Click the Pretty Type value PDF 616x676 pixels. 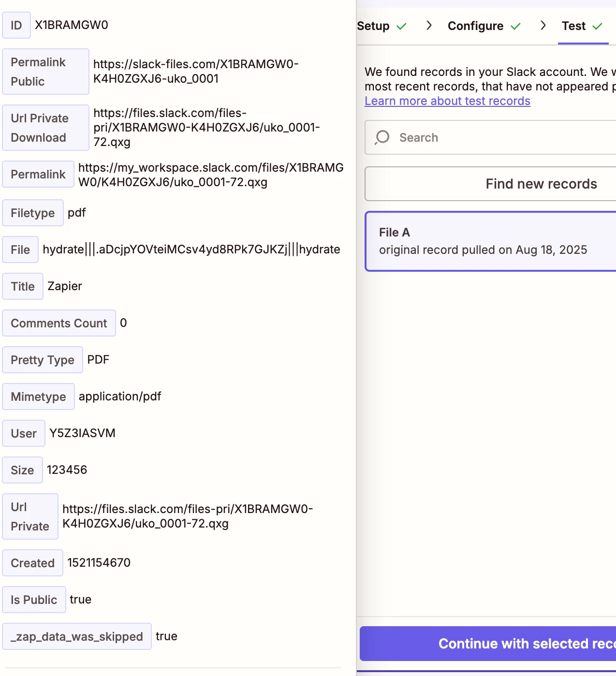(x=98, y=360)
